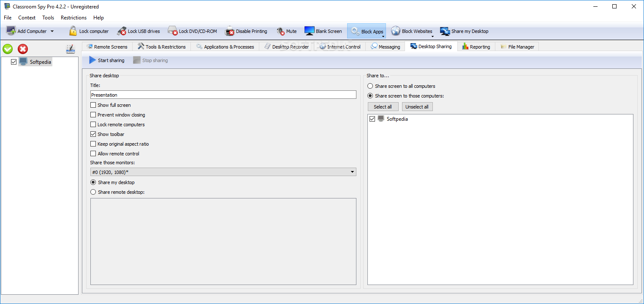Open the Applications & Processes tab
This screenshot has height=304, width=644.
coord(225,47)
